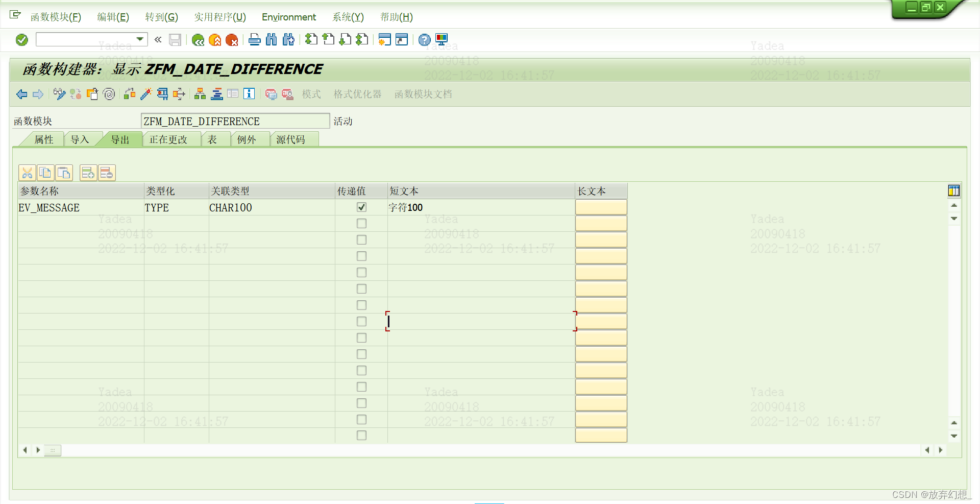Viewport: 980px width, 504px height.
Task: Click the Check syntax icon
Action: pos(130,94)
